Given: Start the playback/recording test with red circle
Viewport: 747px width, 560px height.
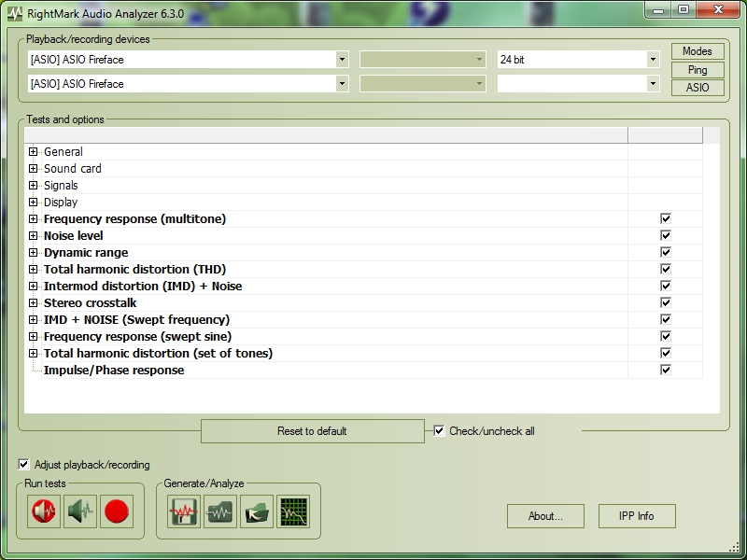Looking at the screenshot, I should (116, 511).
